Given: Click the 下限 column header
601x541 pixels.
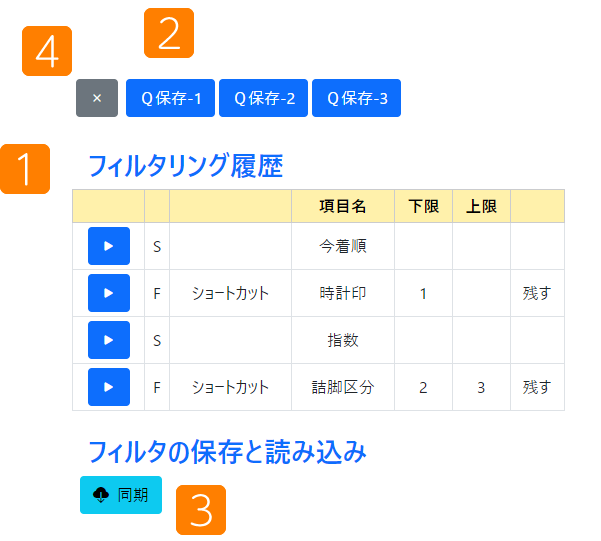Looking at the screenshot, I should 424,206.
